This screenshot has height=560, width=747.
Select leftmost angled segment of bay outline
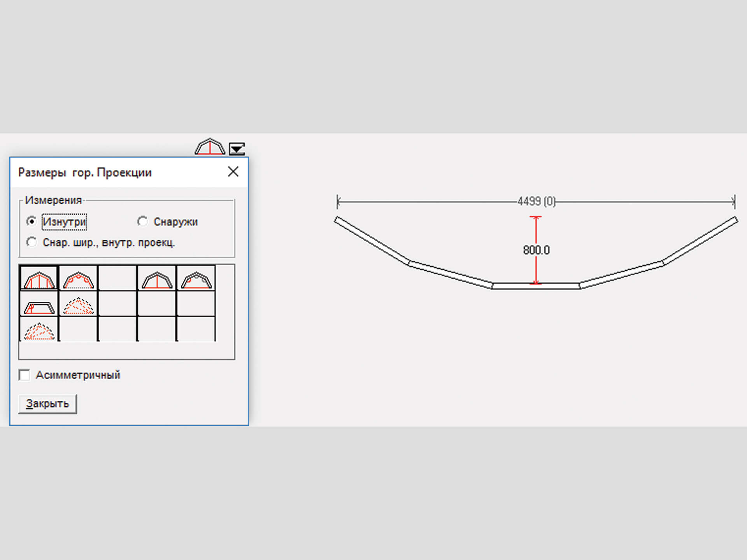[x=372, y=241]
